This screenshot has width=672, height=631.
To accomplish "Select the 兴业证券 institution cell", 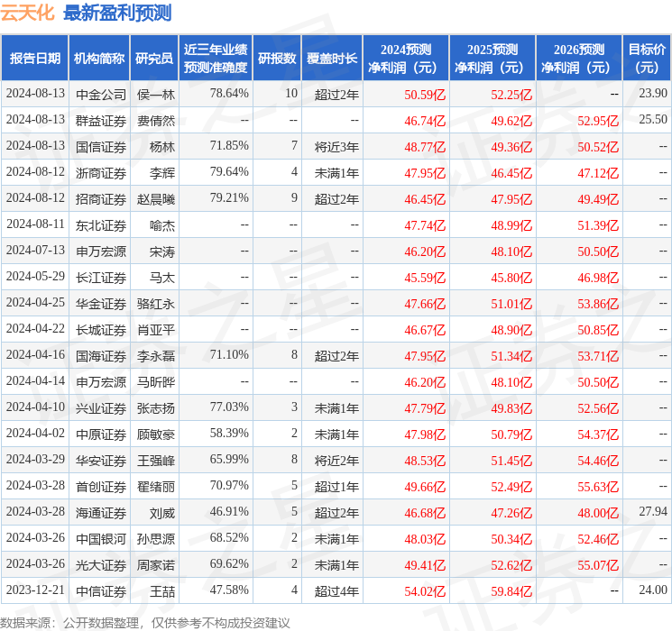I will tap(101, 408).
